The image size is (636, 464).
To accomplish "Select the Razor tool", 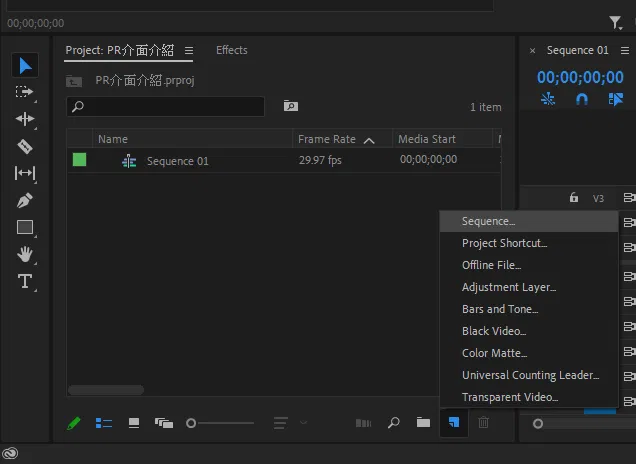I will [x=25, y=146].
